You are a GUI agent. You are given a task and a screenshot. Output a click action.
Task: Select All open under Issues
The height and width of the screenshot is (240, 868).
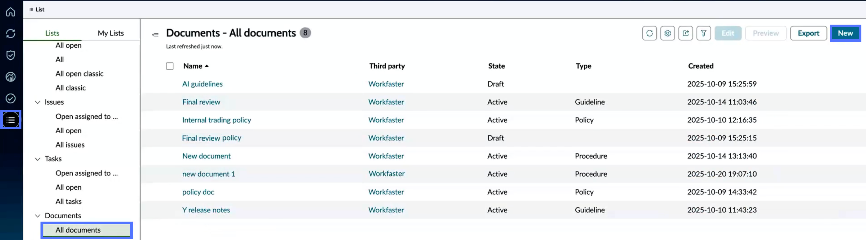(69, 131)
